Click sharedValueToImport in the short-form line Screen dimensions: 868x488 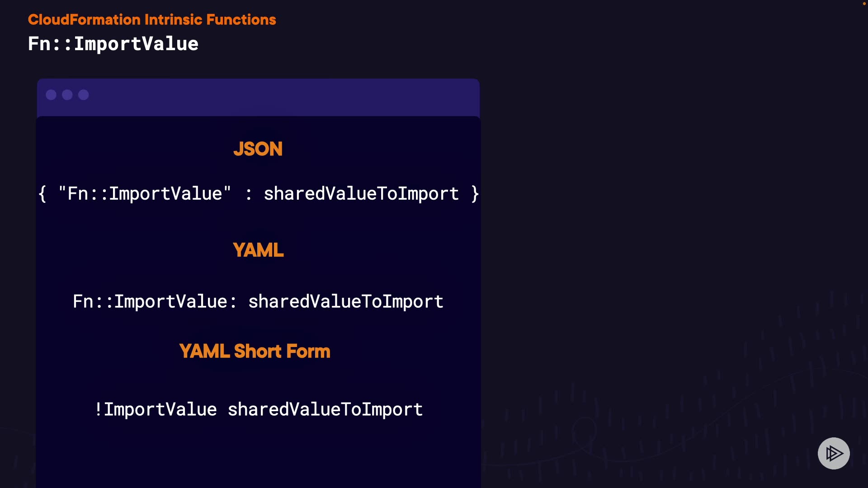click(x=325, y=409)
